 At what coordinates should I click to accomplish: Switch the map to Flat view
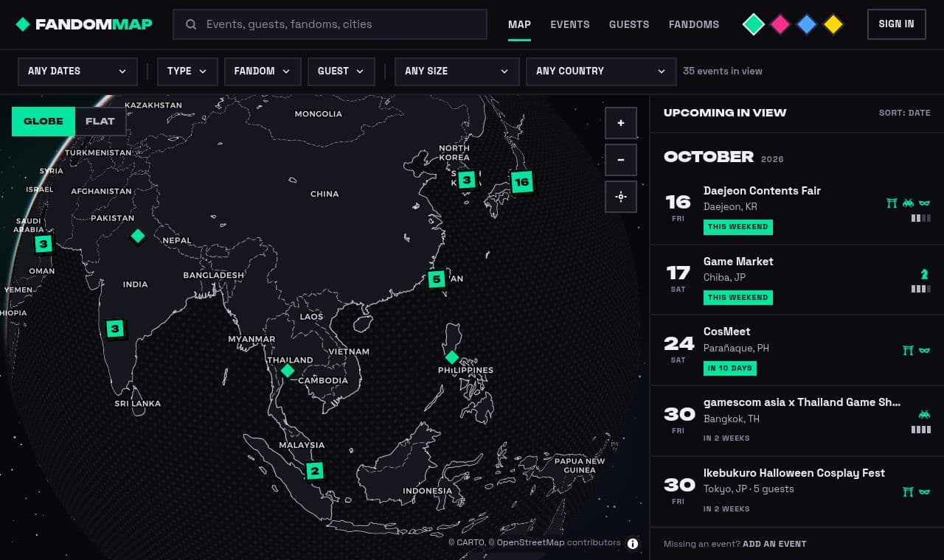coord(100,122)
